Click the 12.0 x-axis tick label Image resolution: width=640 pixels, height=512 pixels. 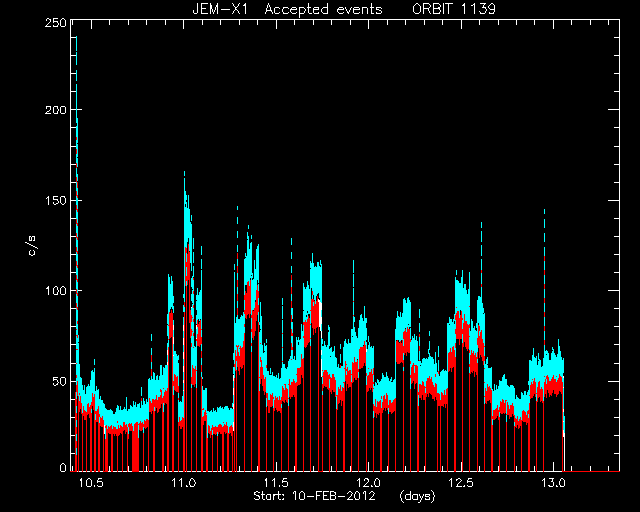(x=369, y=483)
